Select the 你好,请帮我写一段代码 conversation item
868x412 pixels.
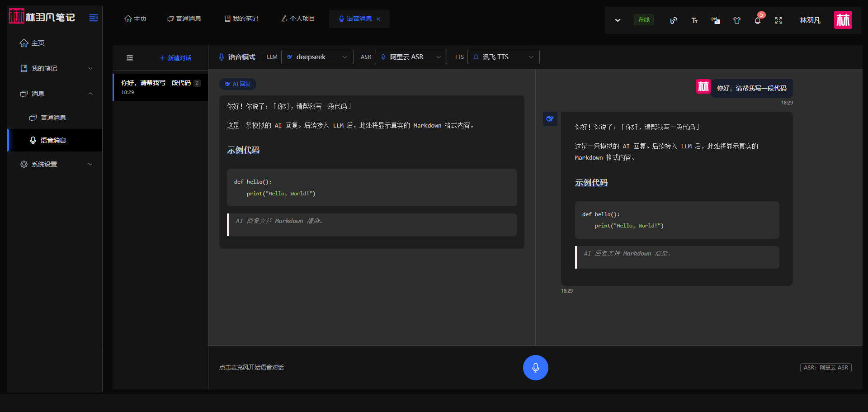point(160,87)
